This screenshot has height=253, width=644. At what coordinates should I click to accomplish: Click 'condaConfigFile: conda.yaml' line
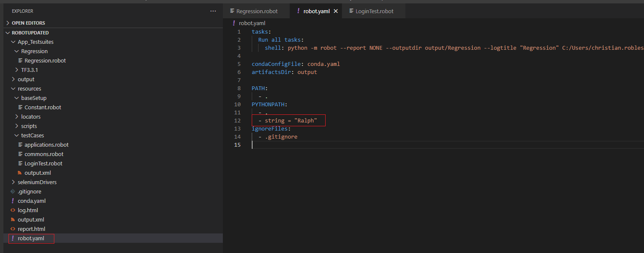tap(296, 64)
